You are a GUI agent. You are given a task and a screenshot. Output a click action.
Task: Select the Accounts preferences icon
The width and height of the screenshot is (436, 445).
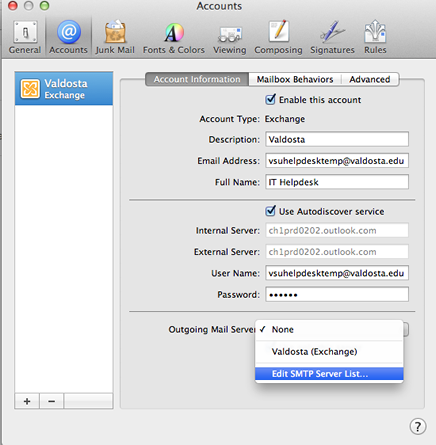[69, 37]
